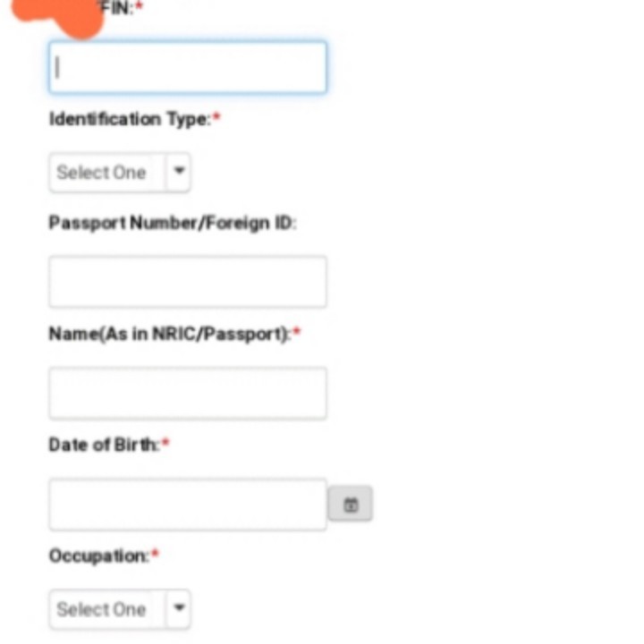Viewport: 644px width, 644px height.
Task: Click the red asterisk beside Date of Birth
Action: pos(165,444)
